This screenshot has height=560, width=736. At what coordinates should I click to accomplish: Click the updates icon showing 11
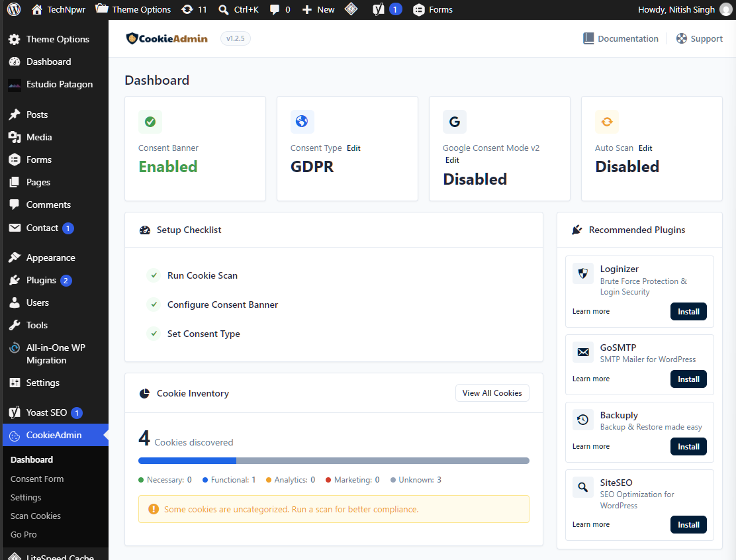tap(194, 9)
